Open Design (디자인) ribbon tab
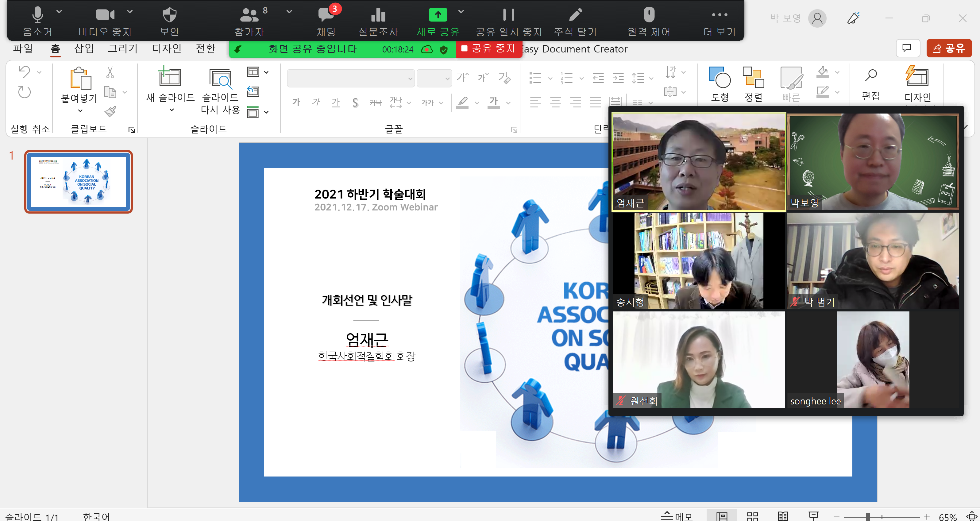The image size is (980, 521). pyautogui.click(x=167, y=48)
